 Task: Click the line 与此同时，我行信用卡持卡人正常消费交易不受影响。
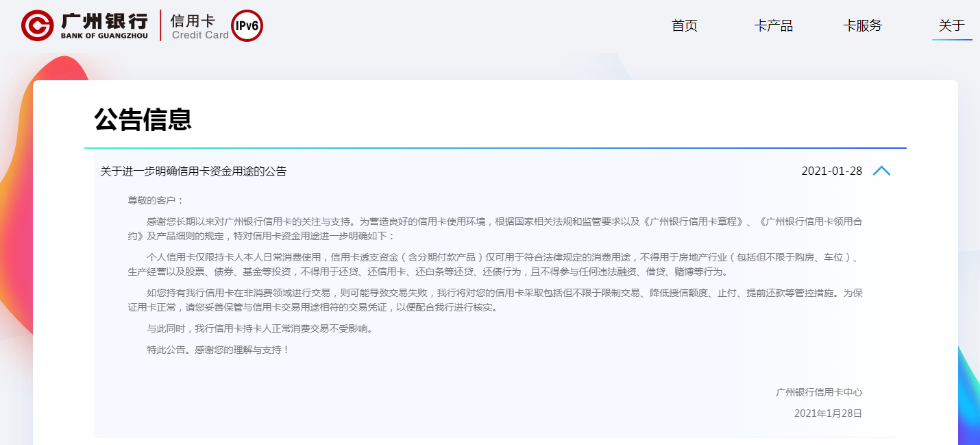(262, 328)
